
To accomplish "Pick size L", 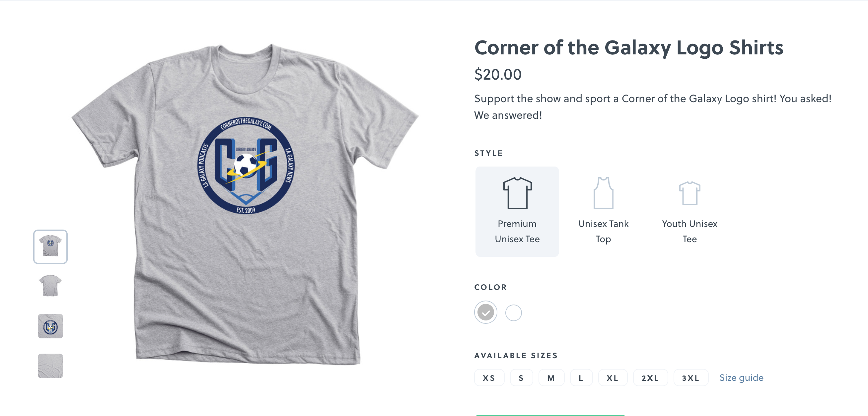I will [581, 378].
